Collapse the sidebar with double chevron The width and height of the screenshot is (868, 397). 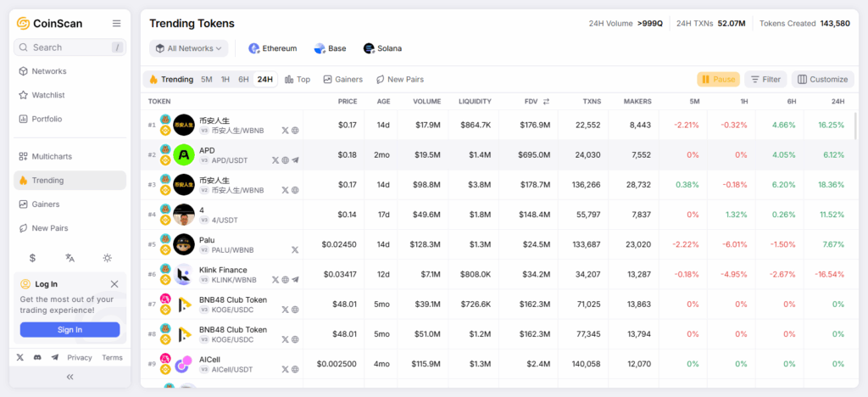tap(70, 377)
